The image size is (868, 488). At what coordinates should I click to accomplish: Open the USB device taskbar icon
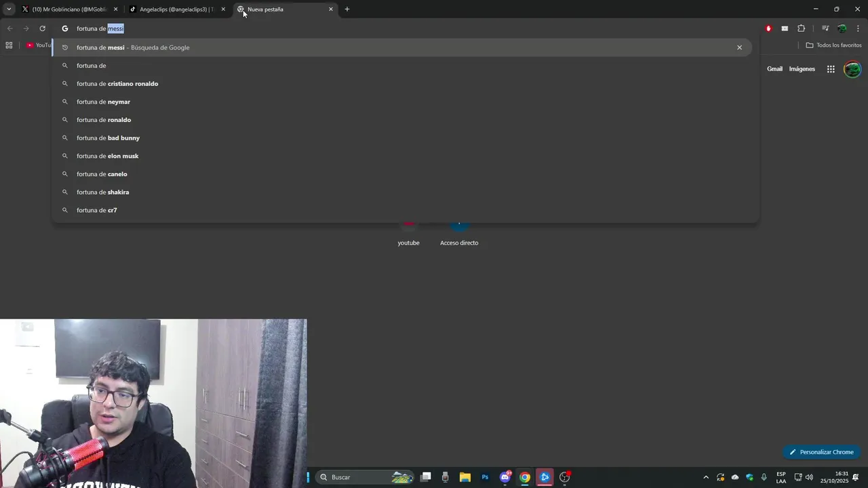[445, 477]
